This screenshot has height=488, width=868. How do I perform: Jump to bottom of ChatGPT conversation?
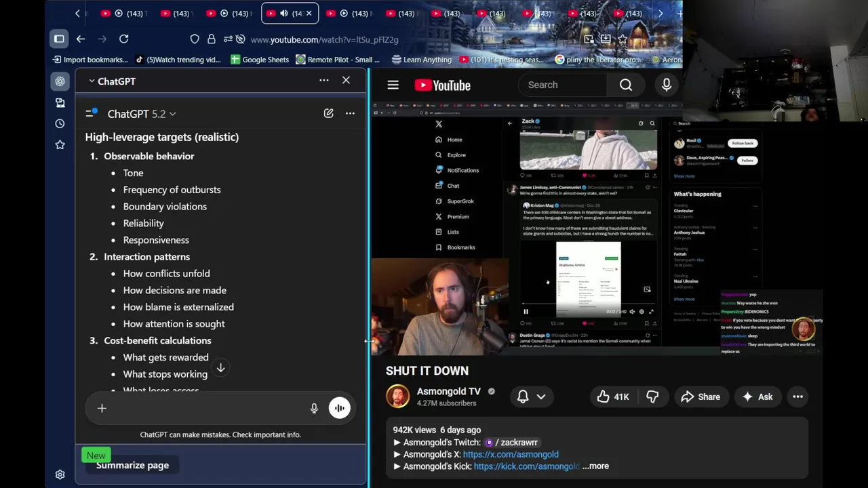pyautogui.click(x=220, y=367)
